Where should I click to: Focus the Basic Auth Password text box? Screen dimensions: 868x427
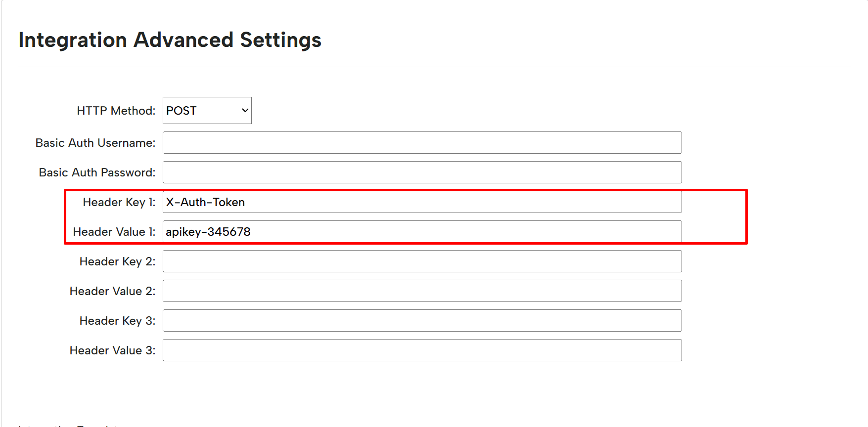tap(422, 172)
